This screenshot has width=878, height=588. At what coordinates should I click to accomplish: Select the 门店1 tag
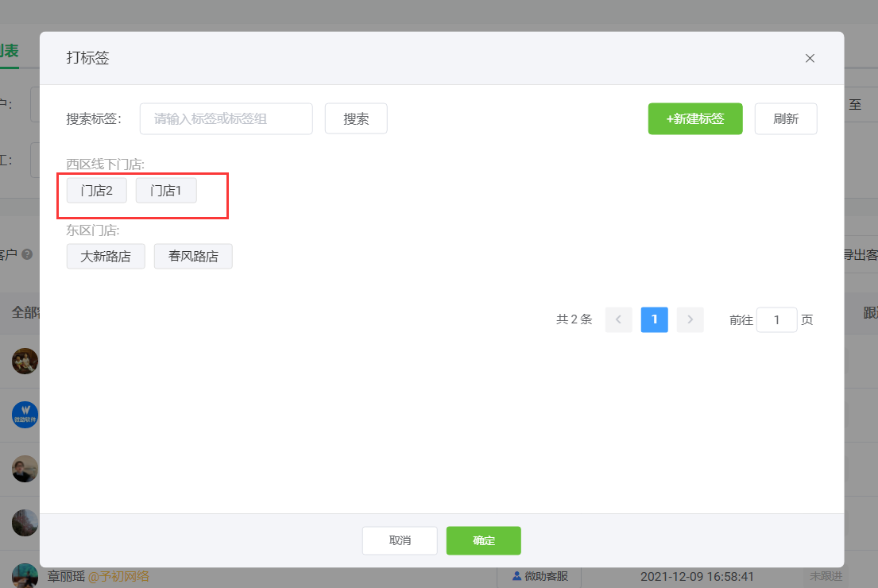point(166,191)
